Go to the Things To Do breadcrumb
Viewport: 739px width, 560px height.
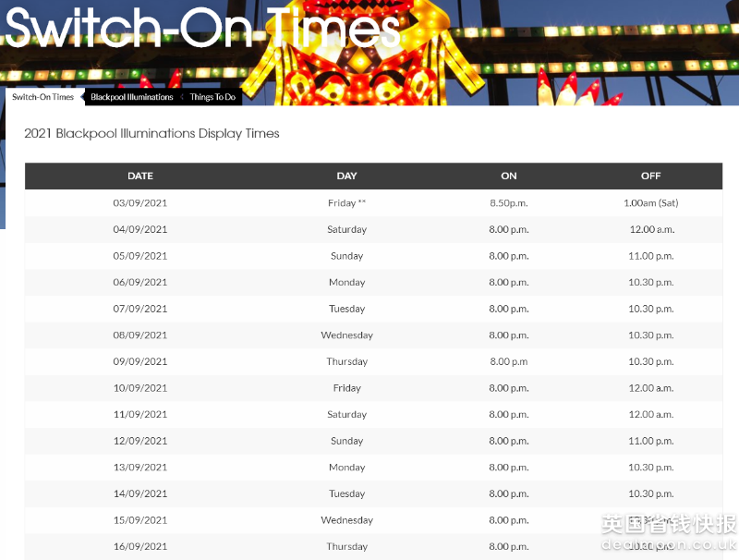tap(212, 97)
